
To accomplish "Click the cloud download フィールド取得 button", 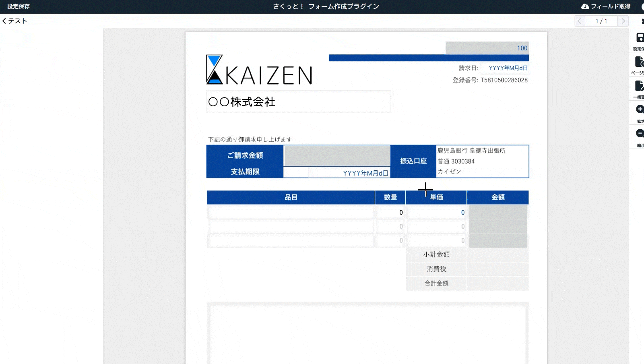I will 606,6.
